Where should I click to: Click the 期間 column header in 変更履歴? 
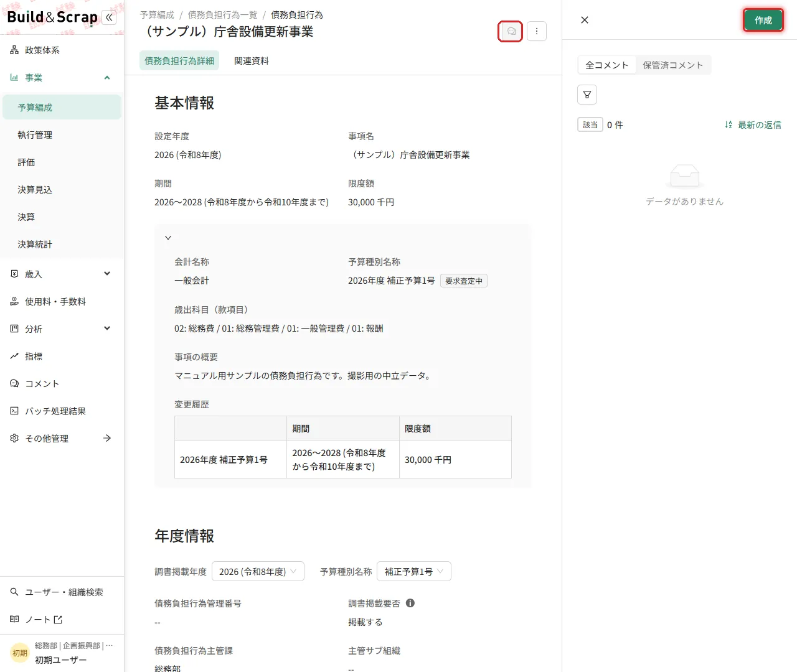343,428
